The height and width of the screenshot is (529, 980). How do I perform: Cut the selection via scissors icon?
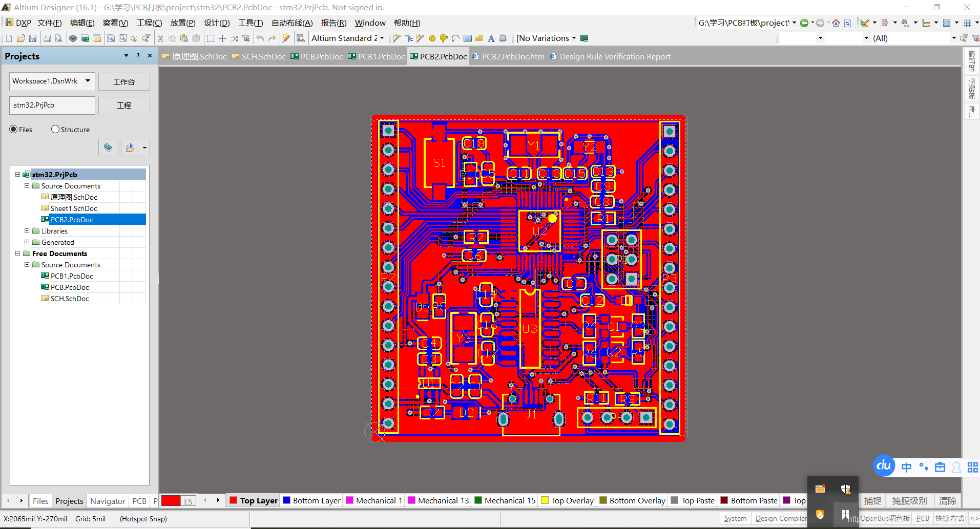click(160, 38)
